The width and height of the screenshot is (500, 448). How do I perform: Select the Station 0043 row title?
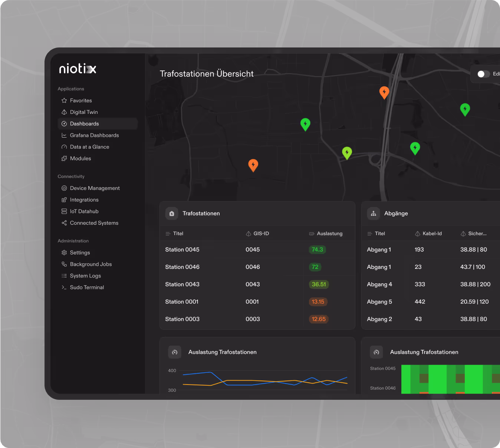[x=182, y=284]
